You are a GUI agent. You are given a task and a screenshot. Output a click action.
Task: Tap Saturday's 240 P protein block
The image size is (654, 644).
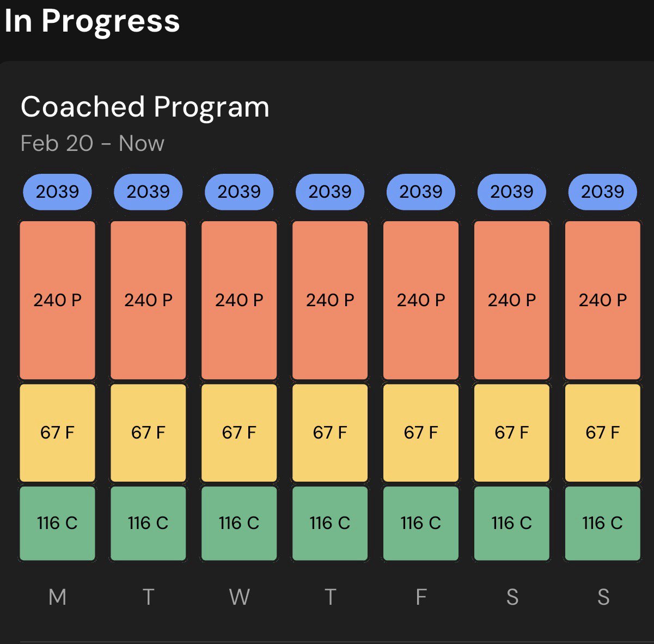(512, 300)
